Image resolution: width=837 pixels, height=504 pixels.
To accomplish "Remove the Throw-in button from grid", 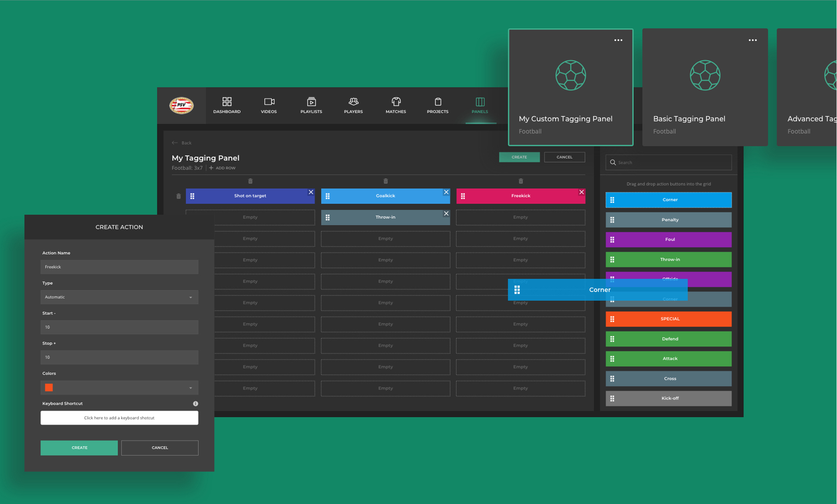I will click(446, 213).
